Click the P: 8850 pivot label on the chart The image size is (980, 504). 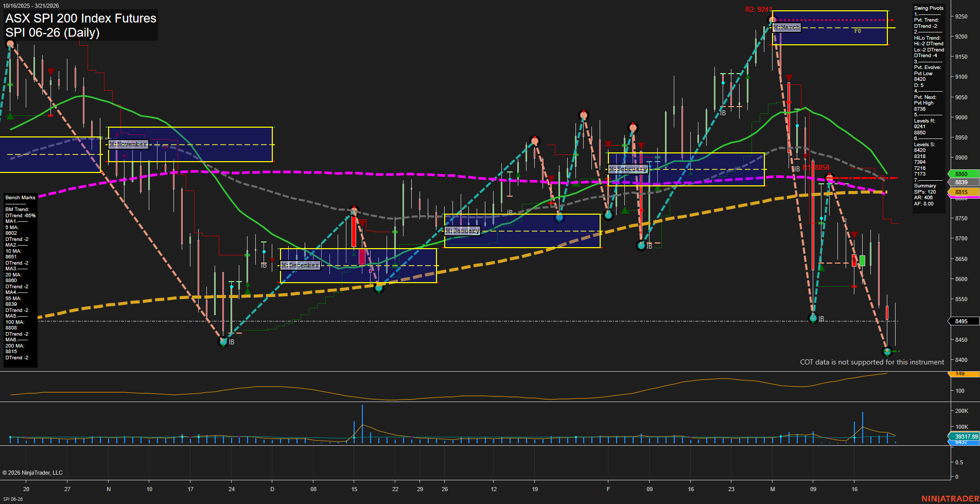coord(817,167)
